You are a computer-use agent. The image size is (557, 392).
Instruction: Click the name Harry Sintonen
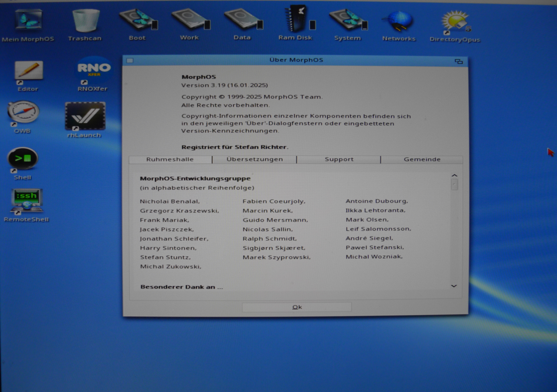[168, 248]
